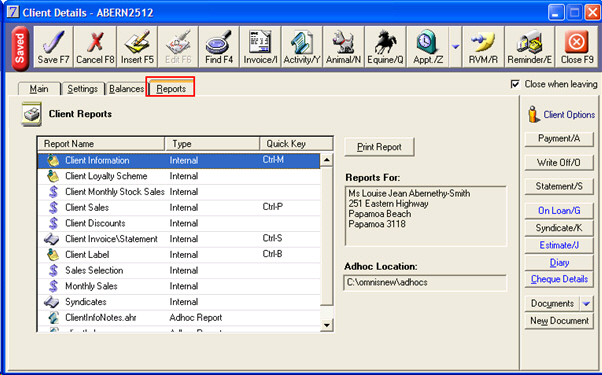Open the Estimate/J option

[x=559, y=245]
